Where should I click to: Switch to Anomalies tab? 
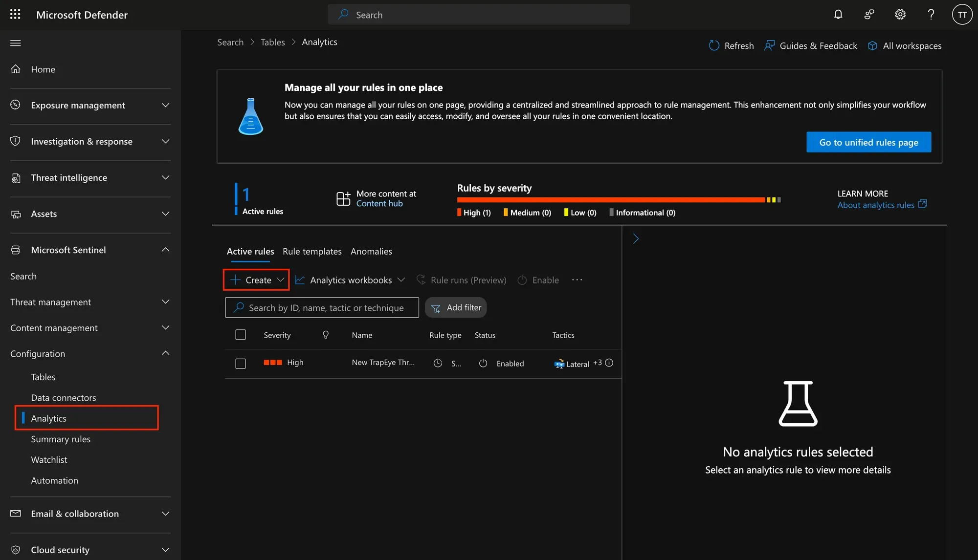[371, 251]
